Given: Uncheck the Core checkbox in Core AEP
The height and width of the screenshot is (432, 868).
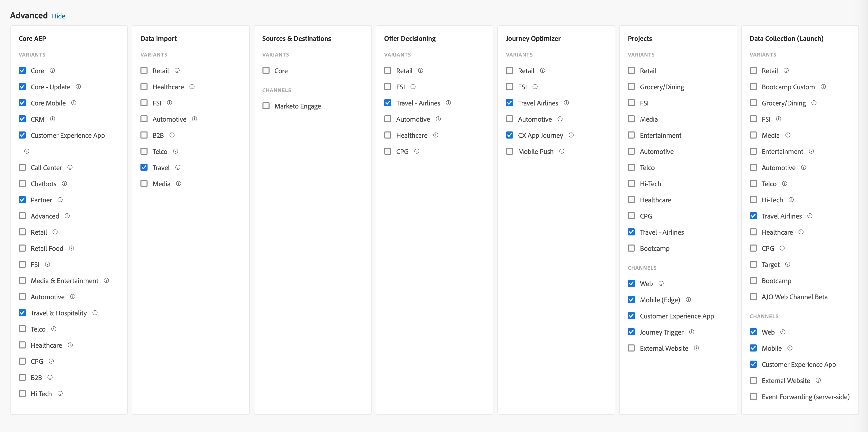Looking at the screenshot, I should 22,70.
